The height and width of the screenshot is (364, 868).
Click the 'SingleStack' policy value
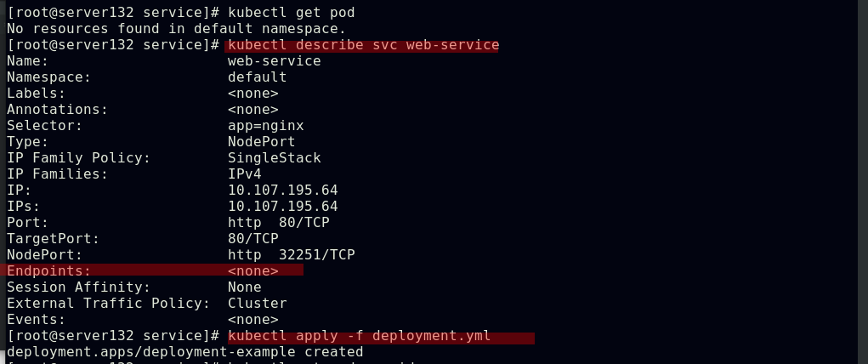pos(274,158)
